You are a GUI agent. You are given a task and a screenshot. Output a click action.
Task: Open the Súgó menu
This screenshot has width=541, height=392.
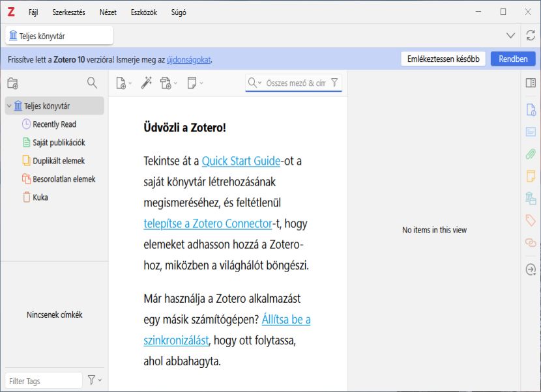(179, 12)
